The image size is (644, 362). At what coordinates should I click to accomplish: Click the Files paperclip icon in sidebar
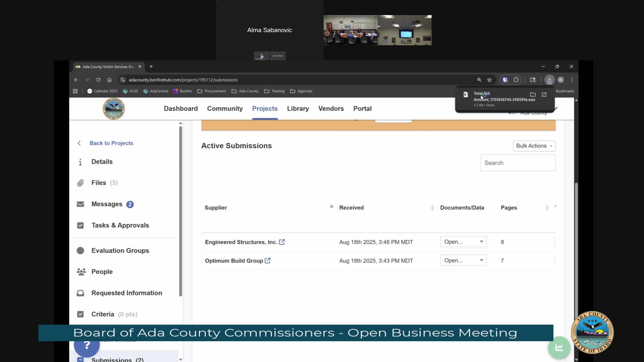tap(80, 183)
